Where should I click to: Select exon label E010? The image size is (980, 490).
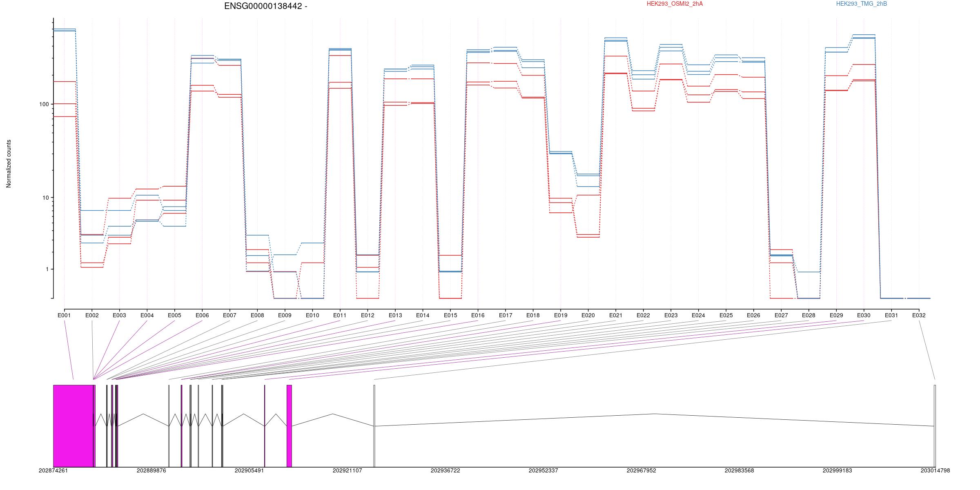point(312,315)
